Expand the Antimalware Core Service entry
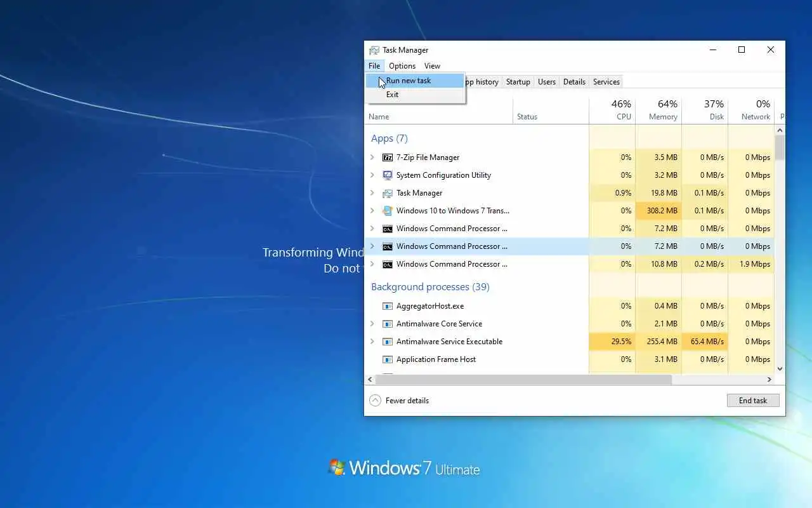 coord(372,324)
